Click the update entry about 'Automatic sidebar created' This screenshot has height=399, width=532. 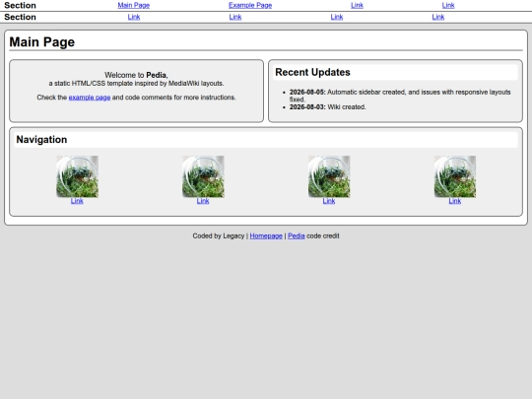click(400, 96)
